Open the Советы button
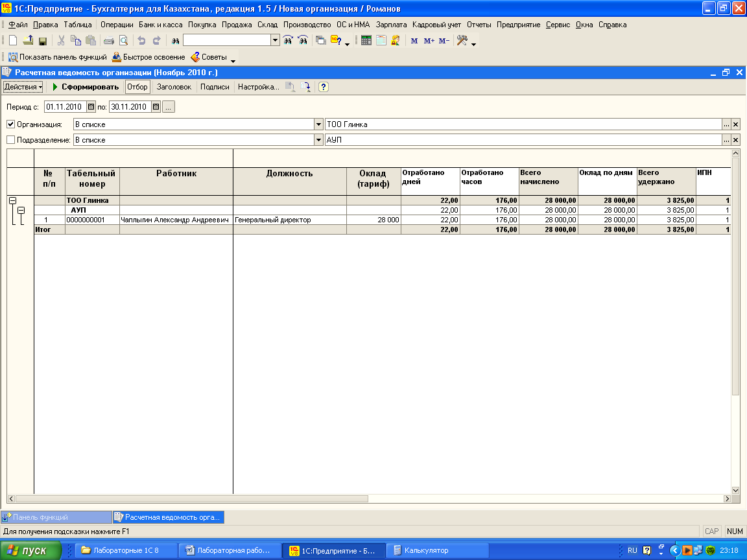The image size is (747, 560). tap(209, 57)
